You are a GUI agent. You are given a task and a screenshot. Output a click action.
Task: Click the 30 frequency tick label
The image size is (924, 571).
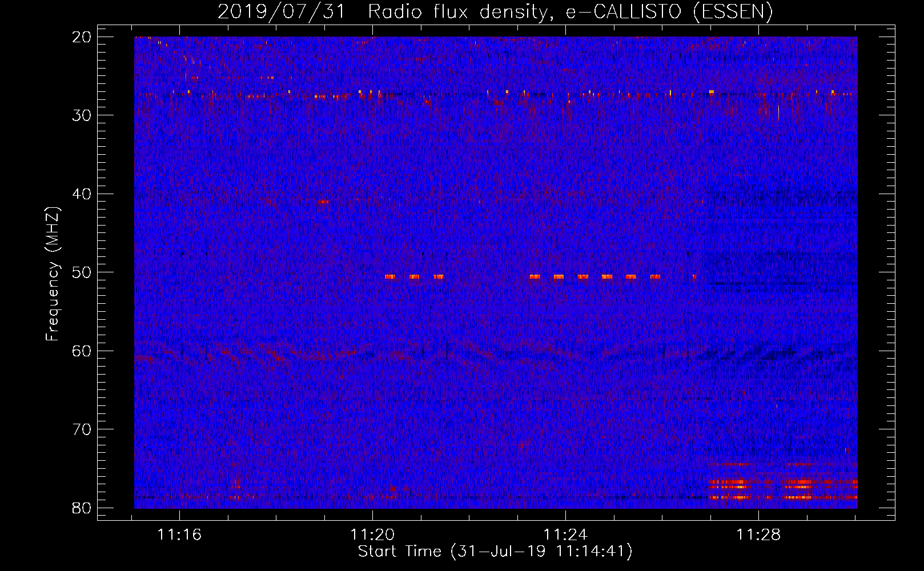click(82, 115)
